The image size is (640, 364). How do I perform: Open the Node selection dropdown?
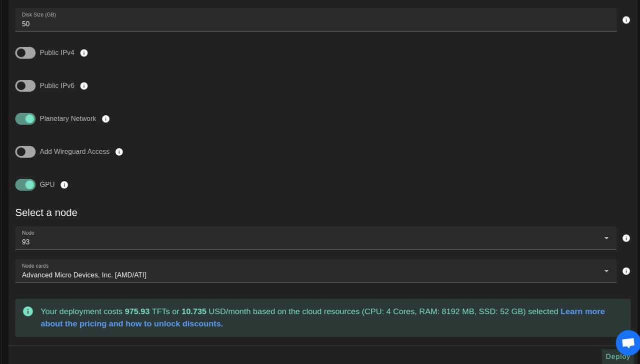(x=606, y=238)
